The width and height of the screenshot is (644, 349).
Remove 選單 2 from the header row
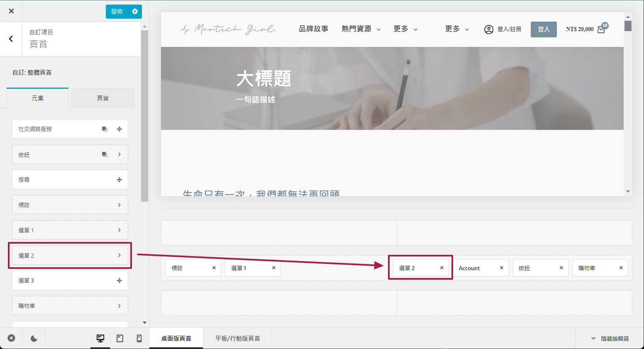[442, 268]
